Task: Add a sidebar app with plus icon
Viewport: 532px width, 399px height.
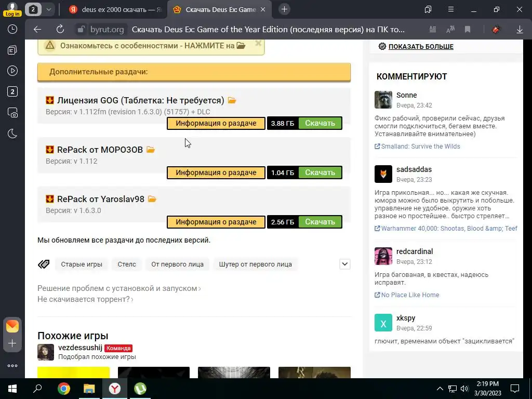Action: click(12, 343)
